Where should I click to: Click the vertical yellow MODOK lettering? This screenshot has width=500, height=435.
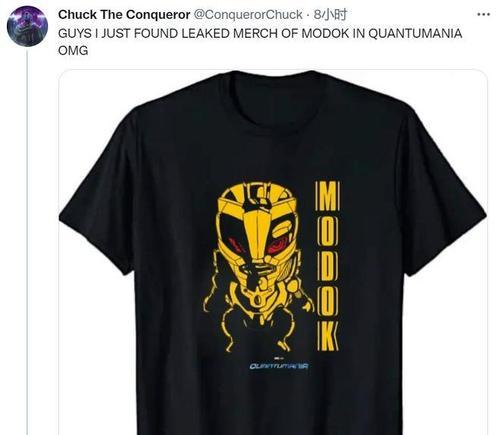[x=327, y=266]
